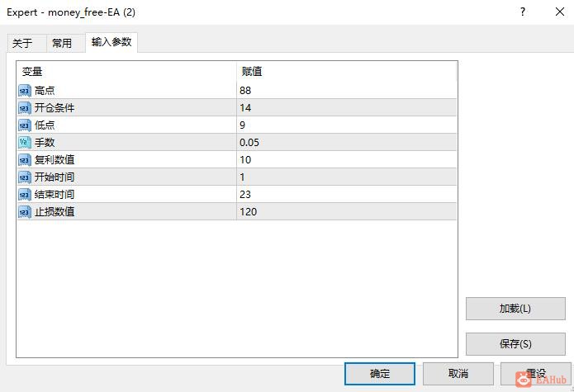Click the variable icon next to 开仓条件
This screenshot has height=392, width=574.
25,107
